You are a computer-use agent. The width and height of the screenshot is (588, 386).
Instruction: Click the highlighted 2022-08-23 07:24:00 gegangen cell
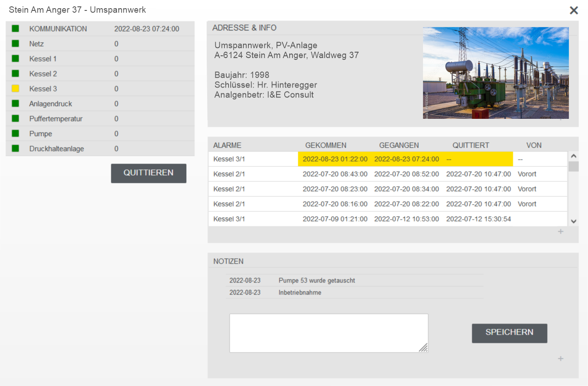click(x=407, y=159)
